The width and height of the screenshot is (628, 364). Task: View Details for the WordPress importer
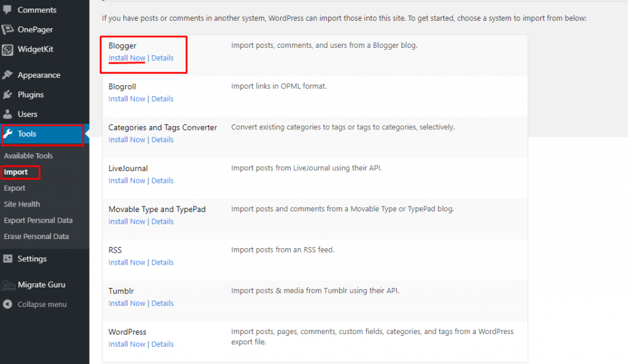[162, 344]
